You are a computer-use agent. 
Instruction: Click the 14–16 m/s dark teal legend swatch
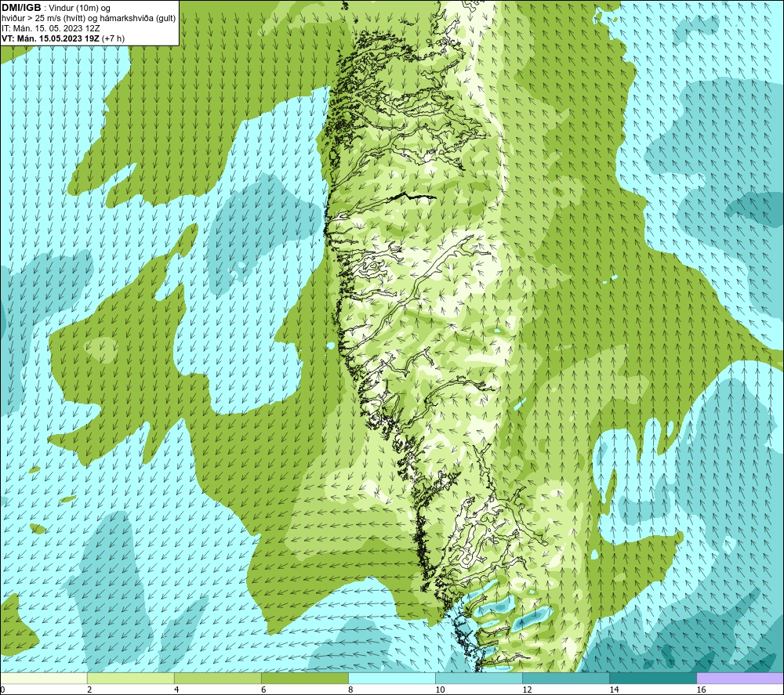coord(653,678)
